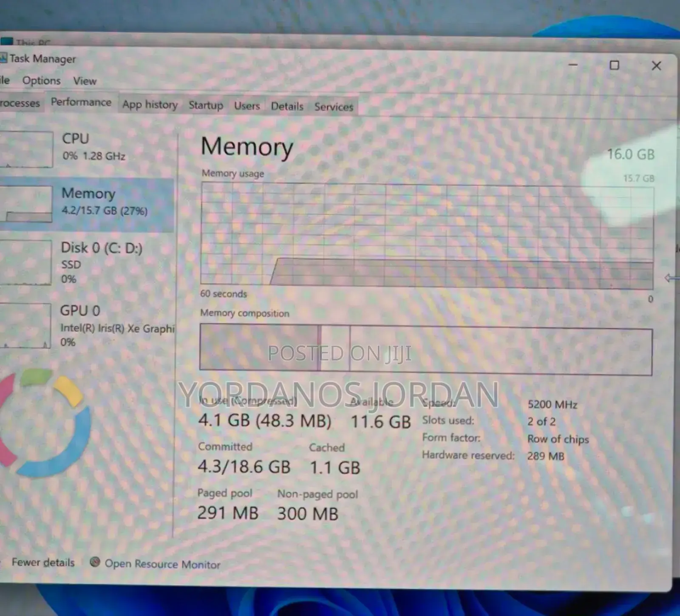Image resolution: width=680 pixels, height=616 pixels.
Task: Open the Details tab
Action: [287, 106]
